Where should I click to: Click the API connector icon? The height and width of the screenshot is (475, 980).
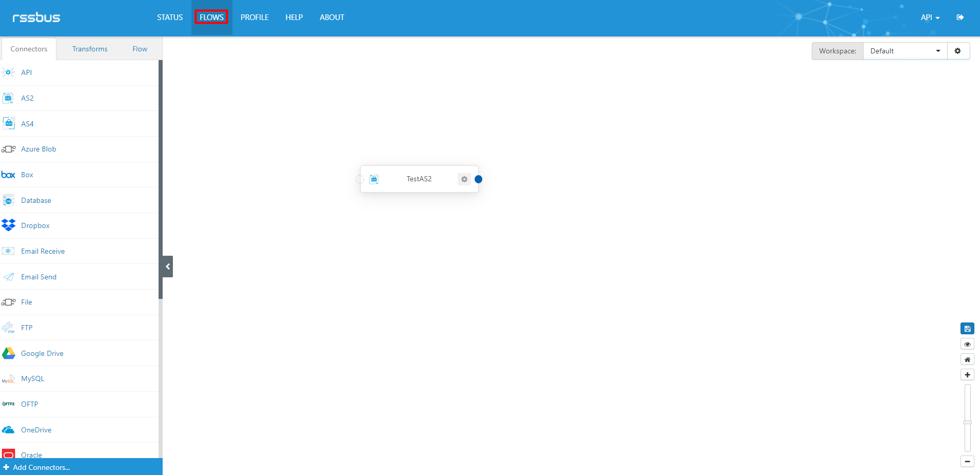(x=8, y=72)
